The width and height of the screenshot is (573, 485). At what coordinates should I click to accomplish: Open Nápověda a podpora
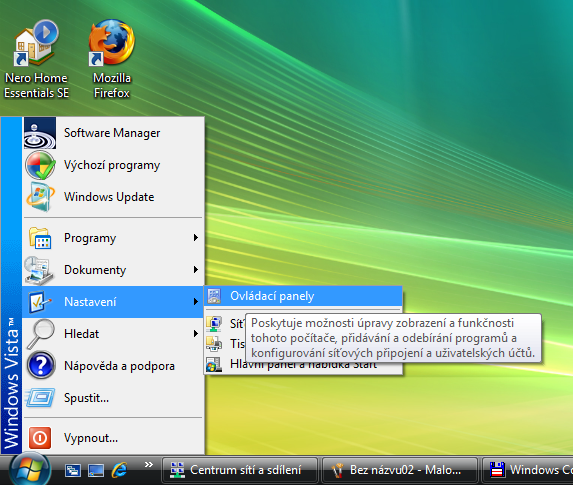pos(113,365)
